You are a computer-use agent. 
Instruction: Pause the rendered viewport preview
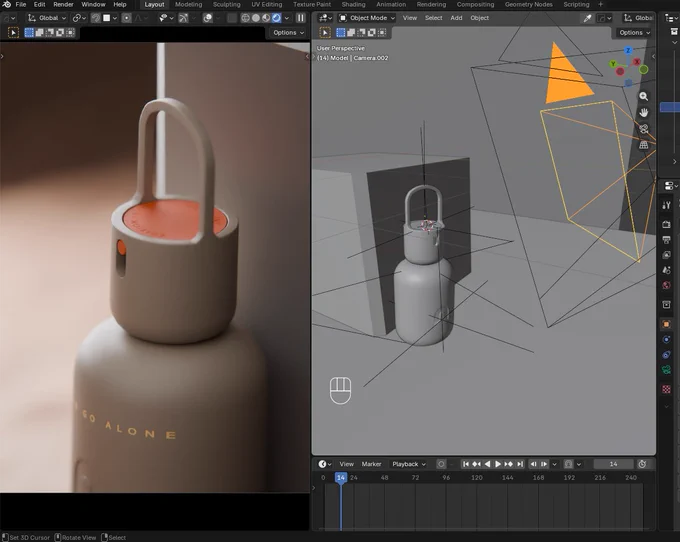click(301, 18)
